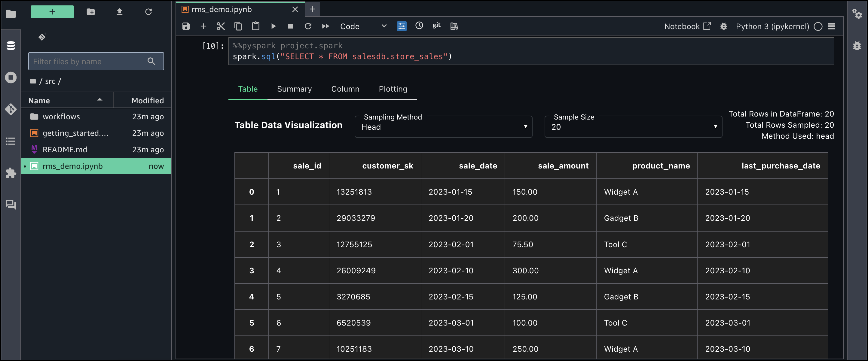Expand the Sample Size dropdown
The width and height of the screenshot is (868, 361).
click(633, 127)
